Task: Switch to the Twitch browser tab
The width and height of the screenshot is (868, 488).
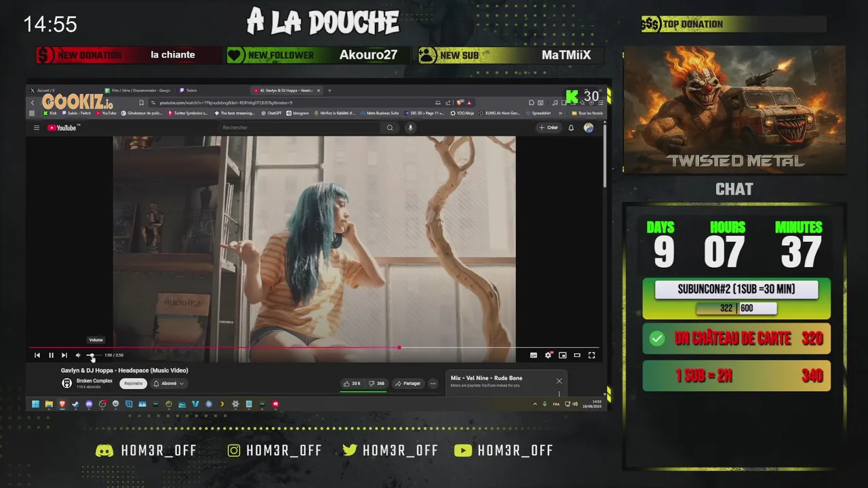Action: (x=210, y=90)
